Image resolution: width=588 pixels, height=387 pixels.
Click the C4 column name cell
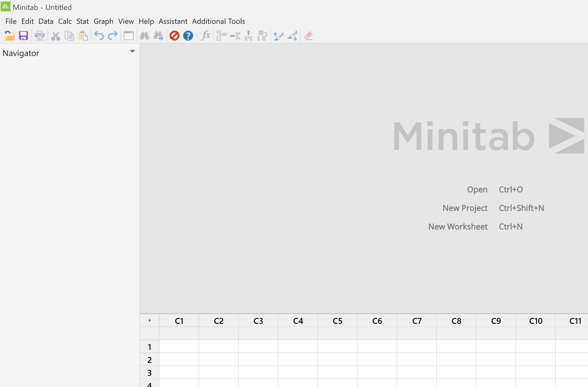point(298,334)
